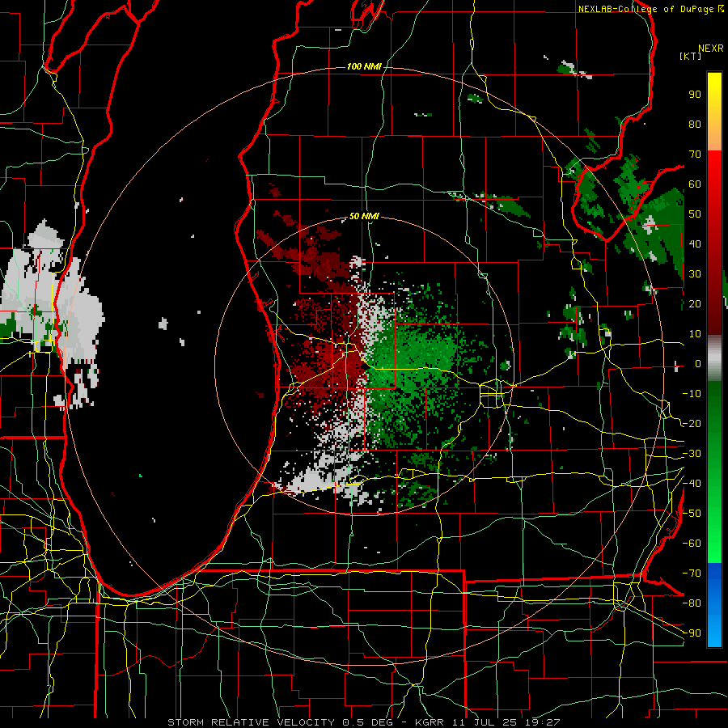Click the positive 60 scale value
The image size is (728, 728).
pos(695,184)
